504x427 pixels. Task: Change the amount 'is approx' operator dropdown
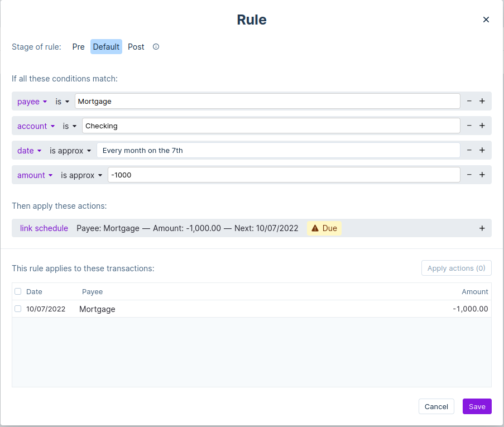81,175
